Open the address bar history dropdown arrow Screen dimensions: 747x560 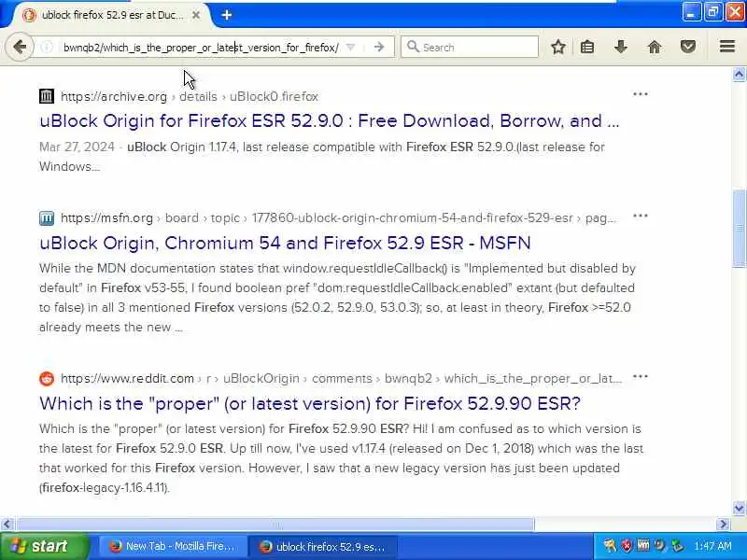click(x=351, y=48)
